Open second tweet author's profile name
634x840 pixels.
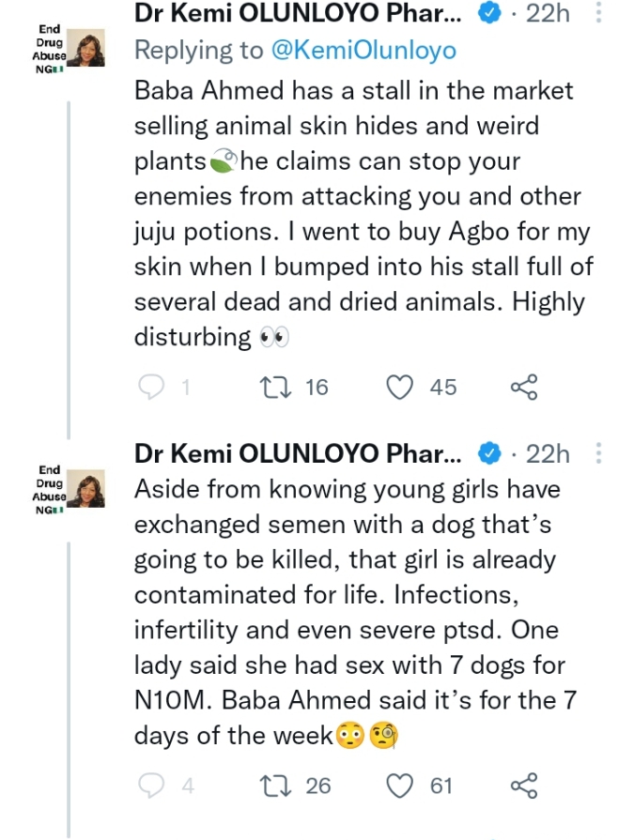point(298,454)
